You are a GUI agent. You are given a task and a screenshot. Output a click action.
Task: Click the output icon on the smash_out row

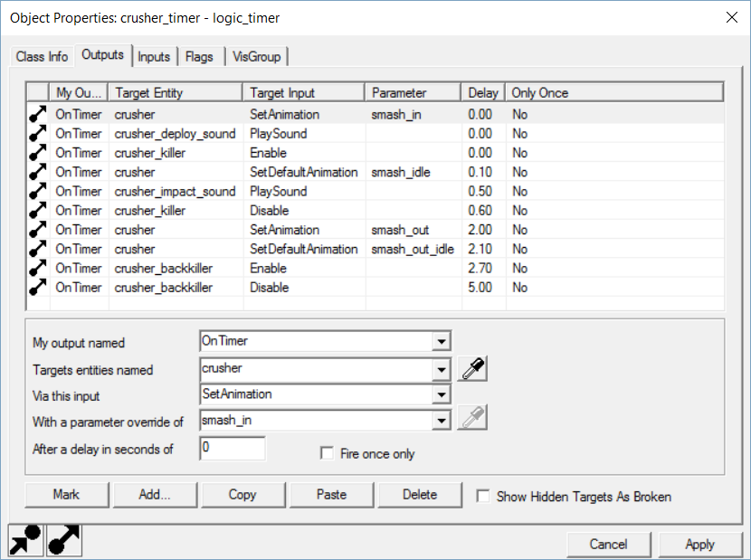pos(38,230)
